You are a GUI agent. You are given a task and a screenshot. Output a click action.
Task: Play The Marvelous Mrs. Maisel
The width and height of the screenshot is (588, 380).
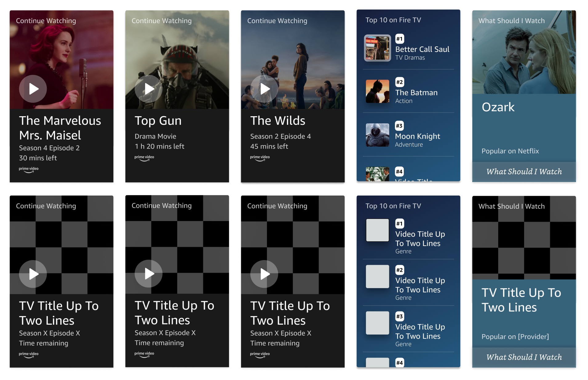pos(33,89)
